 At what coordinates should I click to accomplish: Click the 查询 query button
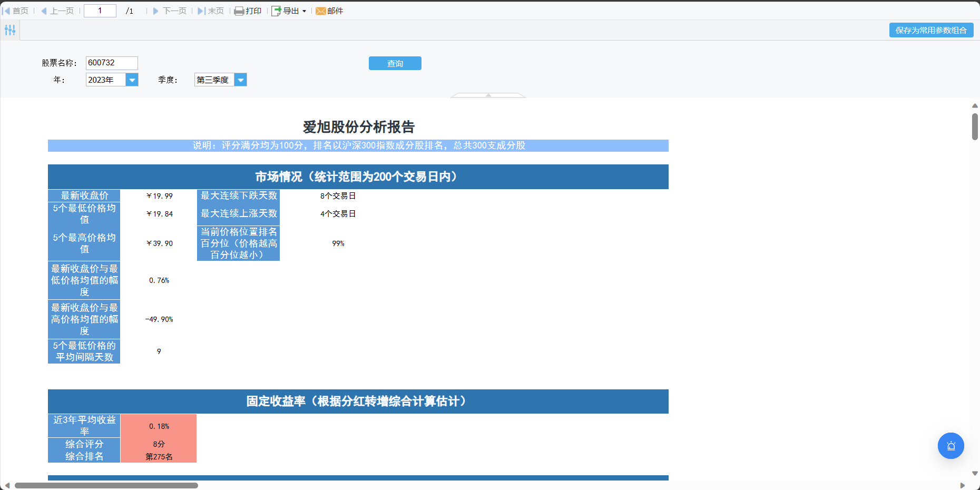click(x=395, y=63)
